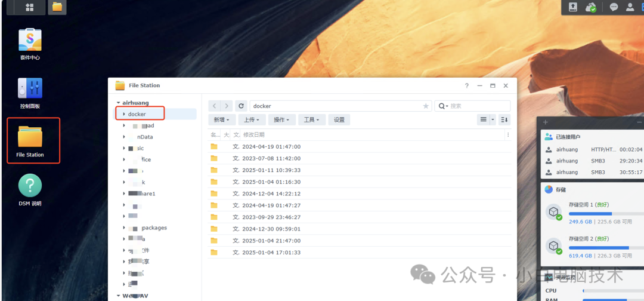The width and height of the screenshot is (644, 301).
Task: Click the 存储 pie chart icon
Action: [549, 189]
